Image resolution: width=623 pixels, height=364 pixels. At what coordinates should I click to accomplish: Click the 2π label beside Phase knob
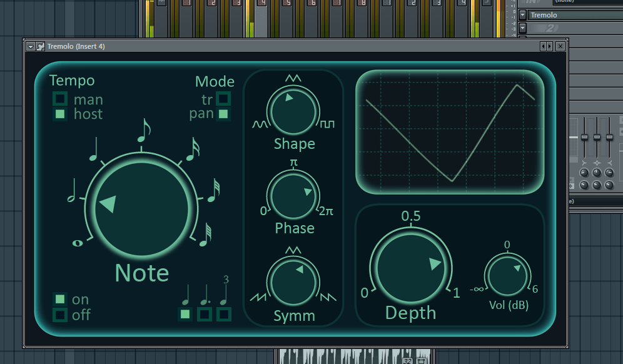point(326,211)
